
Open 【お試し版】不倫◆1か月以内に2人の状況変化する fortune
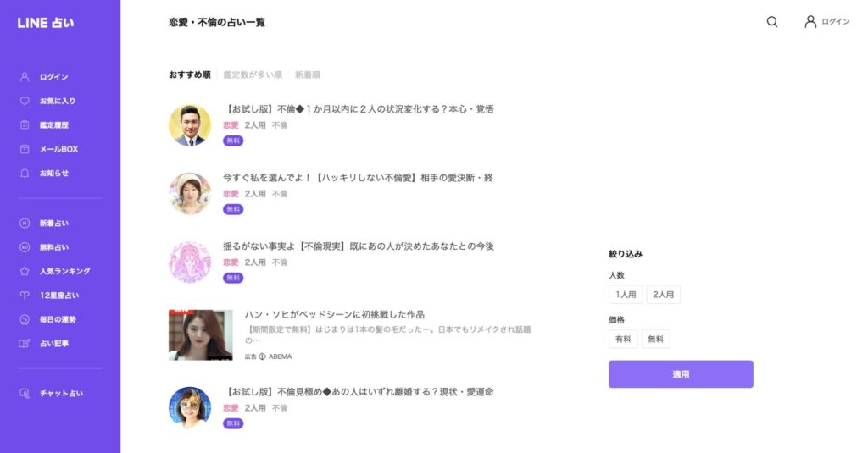[359, 109]
